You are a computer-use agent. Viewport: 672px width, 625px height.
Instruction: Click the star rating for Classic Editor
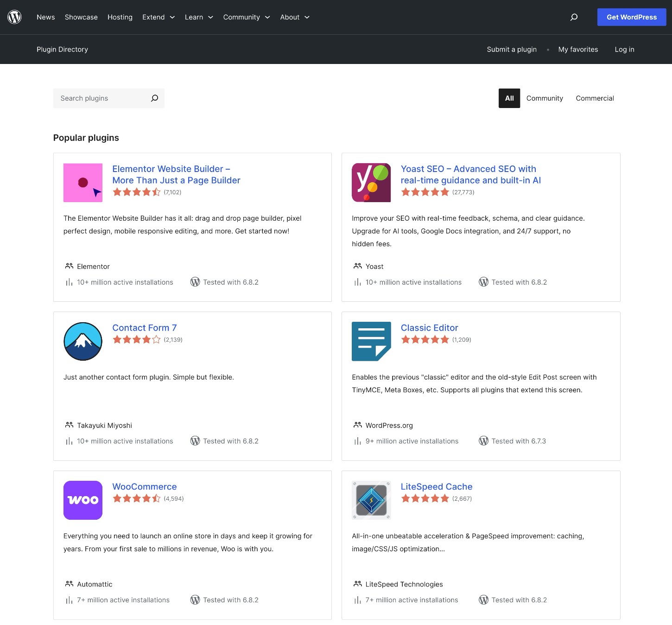point(425,339)
